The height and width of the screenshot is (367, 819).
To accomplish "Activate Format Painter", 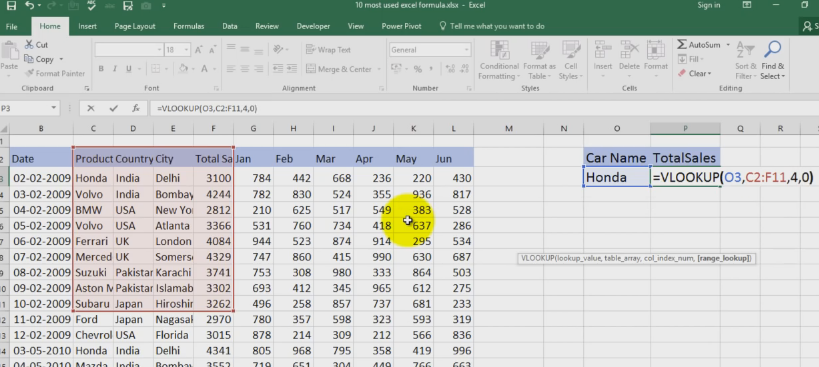I will (x=55, y=74).
